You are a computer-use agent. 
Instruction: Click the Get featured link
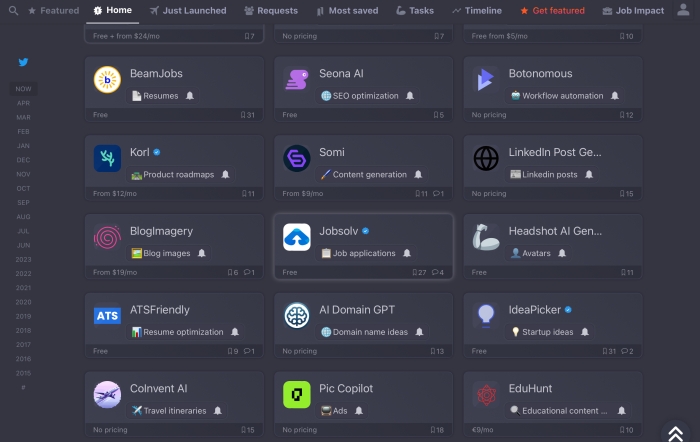[553, 10]
